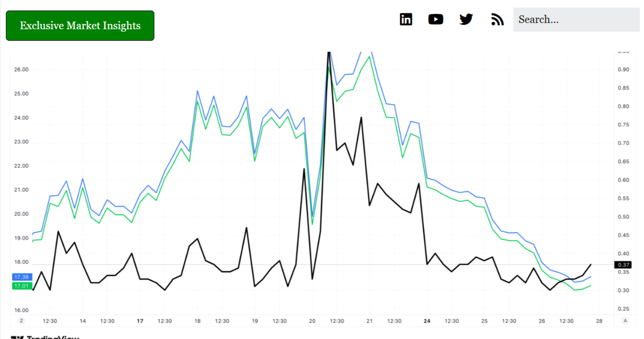Select the green 17.01 price tag
Viewport: 644px width, 339px height.
coord(22,286)
